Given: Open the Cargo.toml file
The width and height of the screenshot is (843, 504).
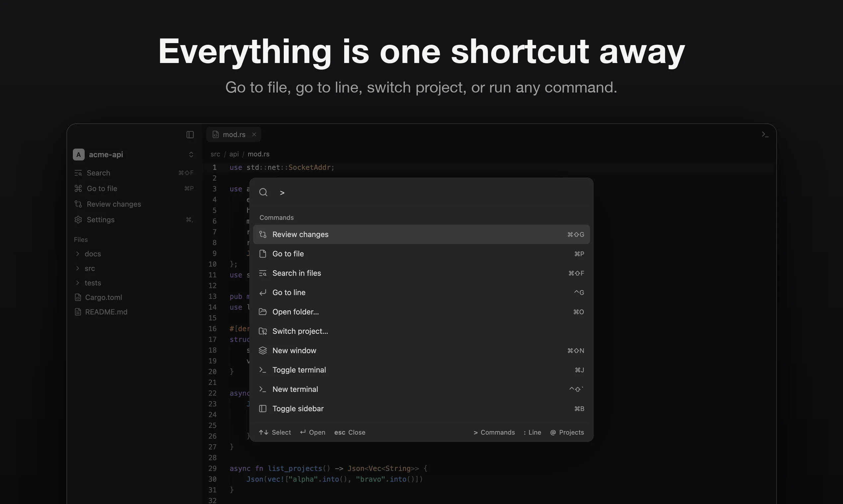Looking at the screenshot, I should coord(134,297).
